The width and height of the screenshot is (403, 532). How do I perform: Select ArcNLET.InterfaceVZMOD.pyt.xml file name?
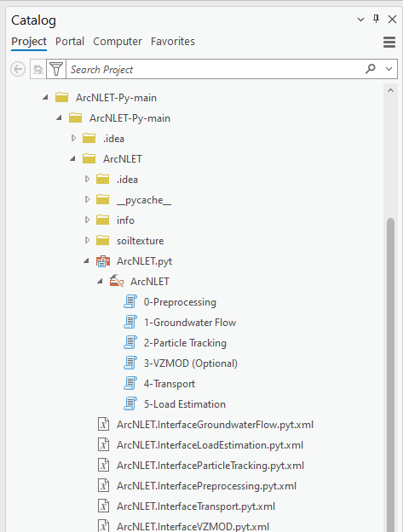pos(193,527)
